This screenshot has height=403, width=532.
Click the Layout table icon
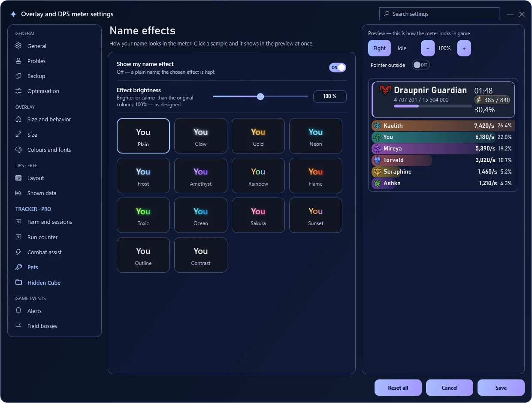point(18,178)
